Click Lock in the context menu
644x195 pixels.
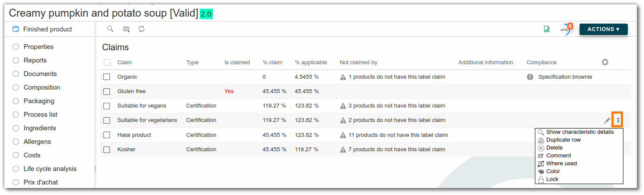[552, 179]
